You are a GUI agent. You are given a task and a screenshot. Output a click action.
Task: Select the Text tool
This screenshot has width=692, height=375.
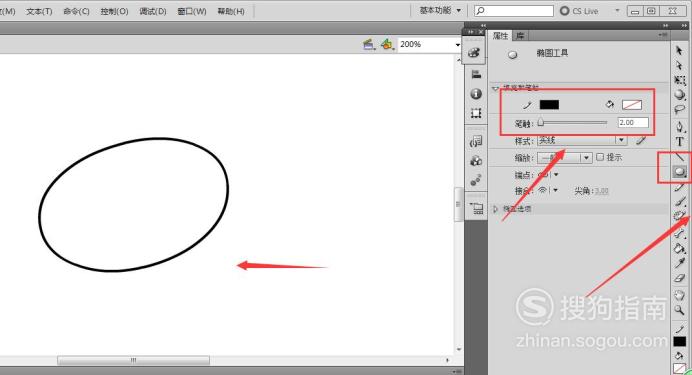tap(680, 142)
